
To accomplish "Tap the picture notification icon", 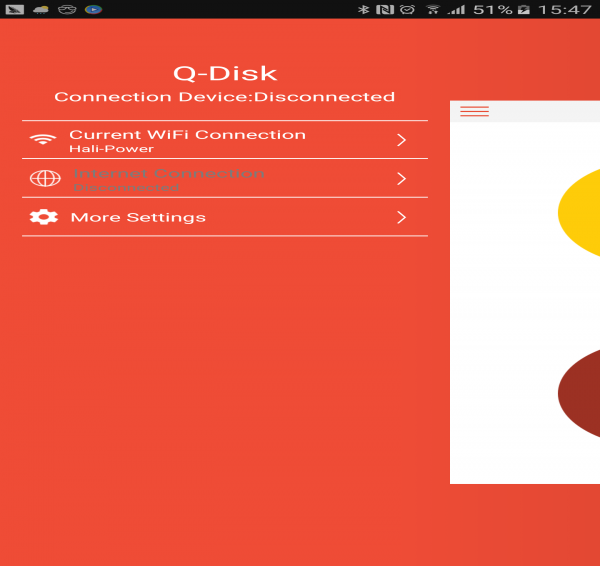I will 15,9.
